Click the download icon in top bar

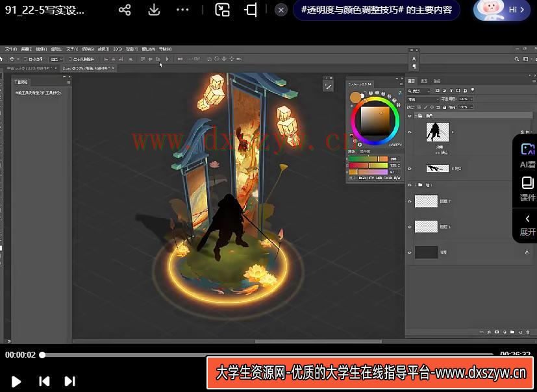(x=154, y=10)
